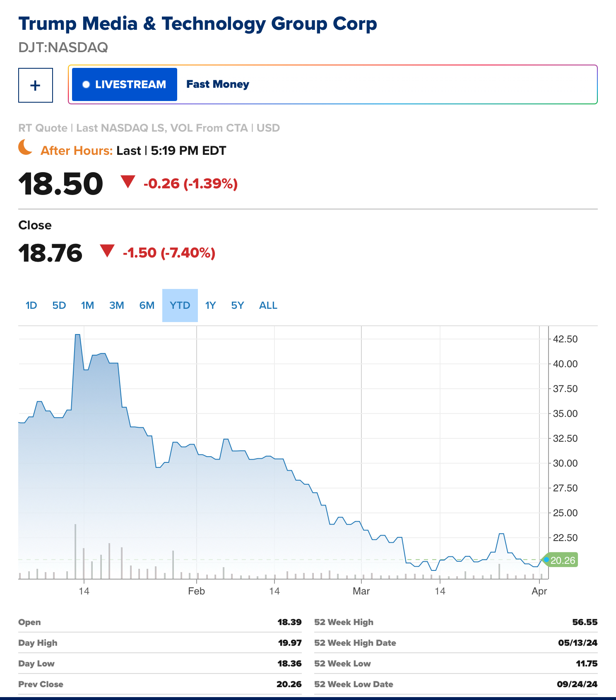Open the Fast Money livestream link
Image resolution: width=616 pixels, height=700 pixels.
[x=218, y=84]
